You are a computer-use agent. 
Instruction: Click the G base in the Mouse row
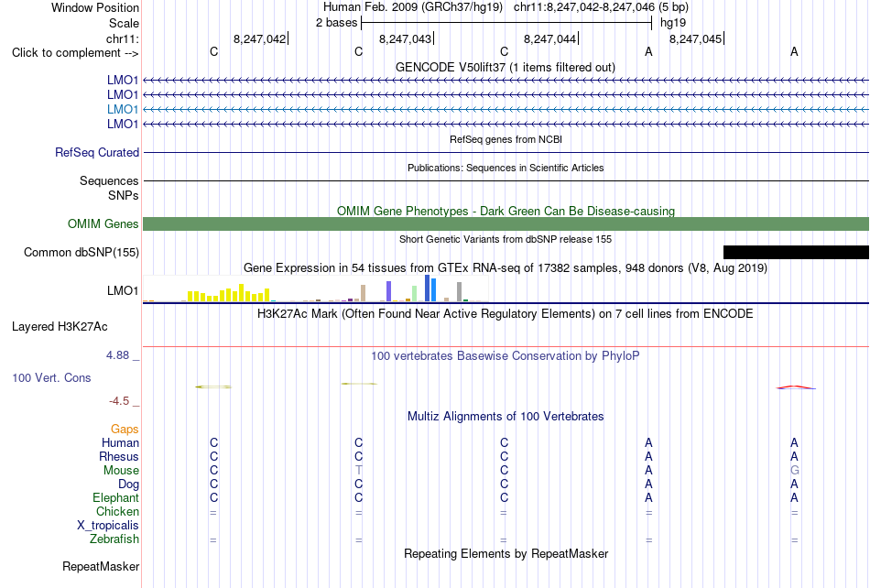click(x=795, y=471)
